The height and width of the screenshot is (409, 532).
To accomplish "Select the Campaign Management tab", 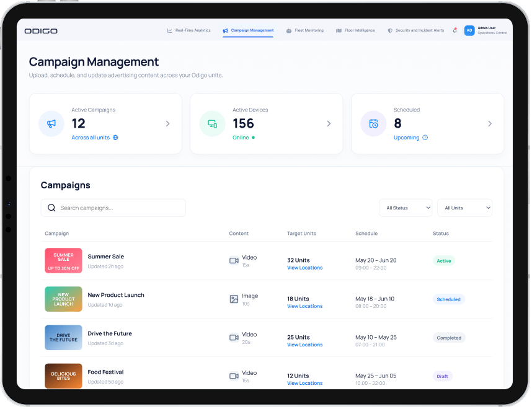I will (x=248, y=30).
